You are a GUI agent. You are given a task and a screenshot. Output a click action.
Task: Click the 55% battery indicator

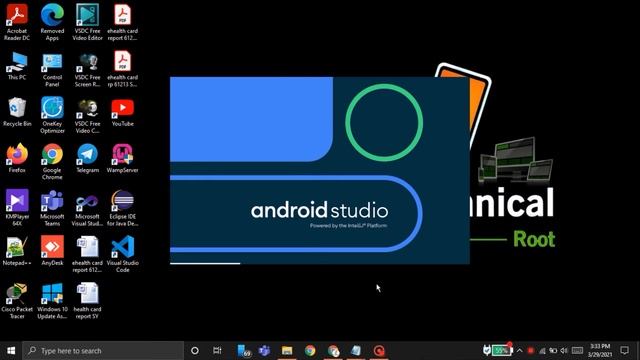501,350
